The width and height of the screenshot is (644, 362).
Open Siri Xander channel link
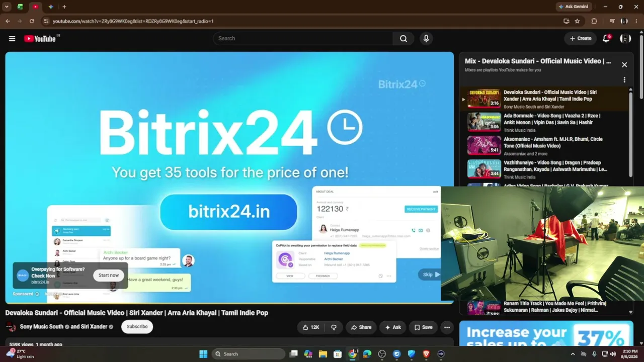[x=94, y=327]
